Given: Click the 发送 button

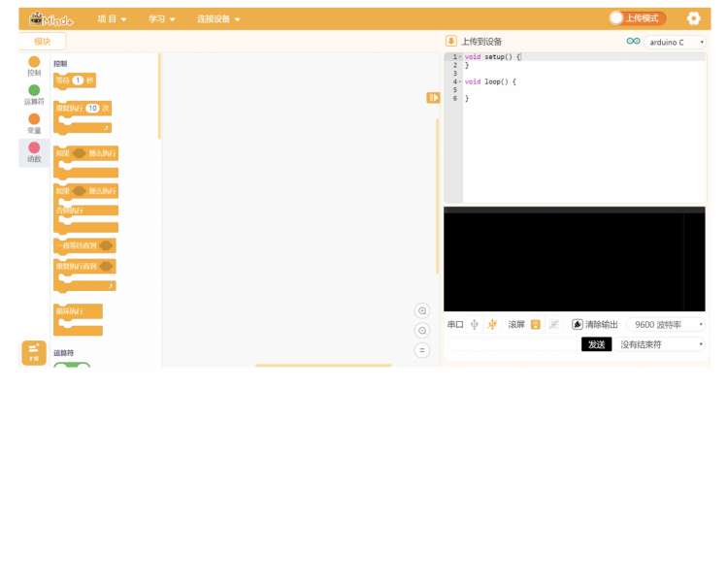Looking at the screenshot, I should tap(596, 344).
